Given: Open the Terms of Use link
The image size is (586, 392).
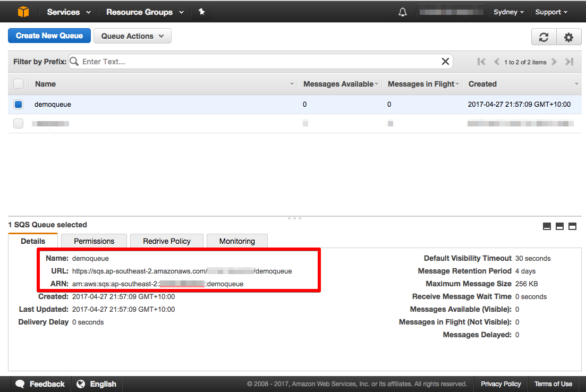Looking at the screenshot, I should click(553, 384).
